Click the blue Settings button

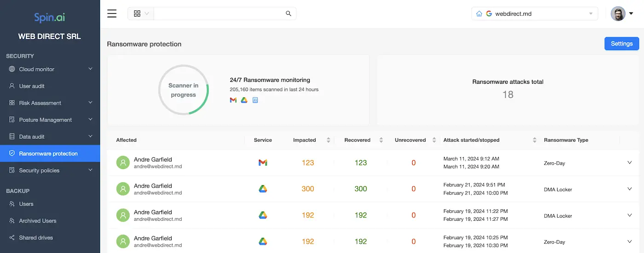click(x=621, y=44)
